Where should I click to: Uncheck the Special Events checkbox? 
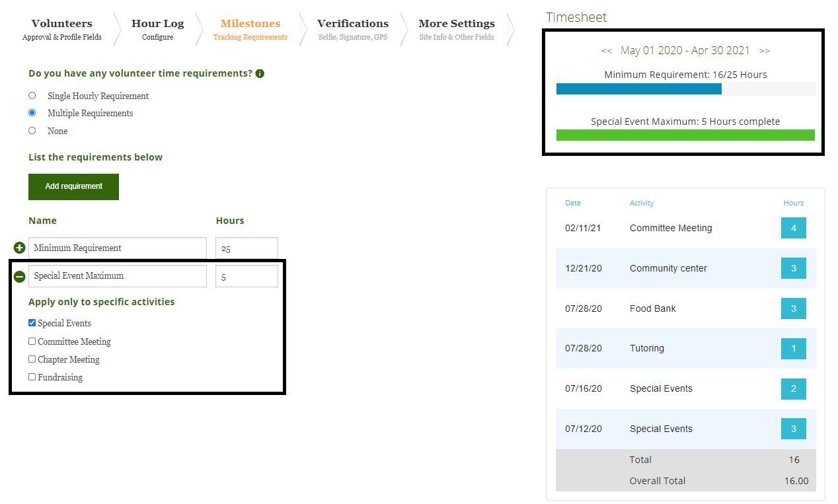(32, 323)
